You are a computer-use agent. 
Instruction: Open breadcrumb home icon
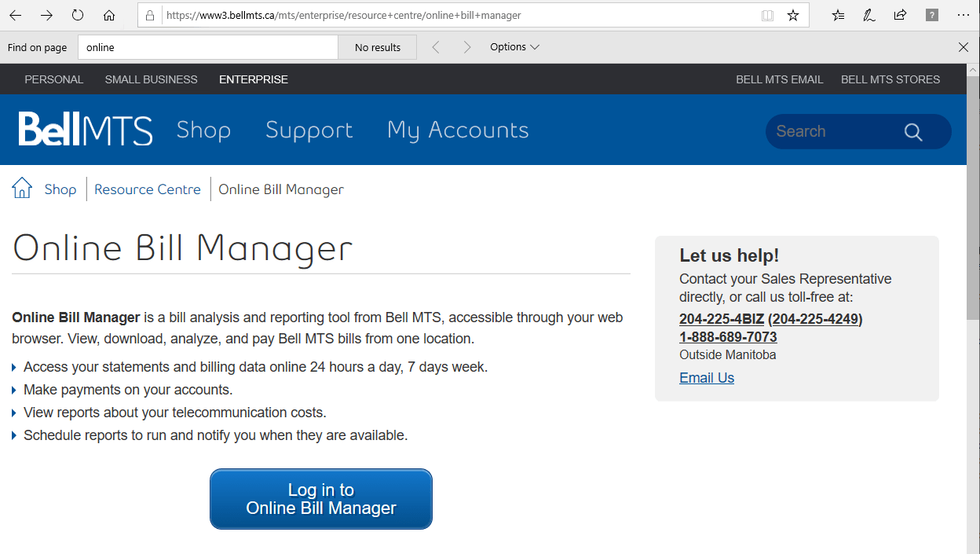point(21,187)
